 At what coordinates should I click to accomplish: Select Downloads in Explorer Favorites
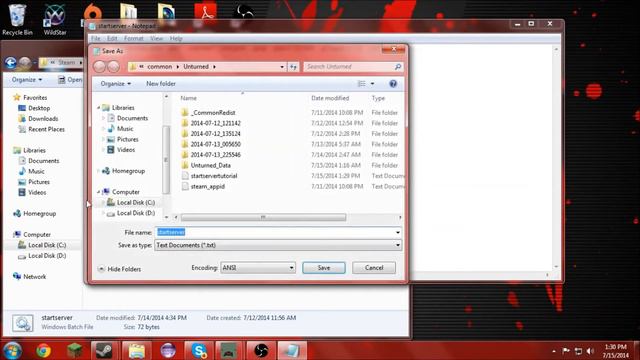[x=38, y=118]
